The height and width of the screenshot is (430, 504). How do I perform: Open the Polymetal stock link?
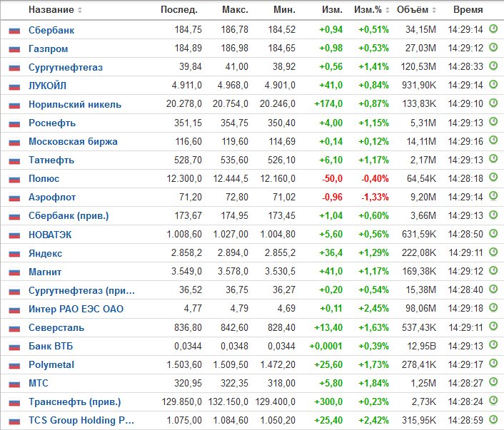(51, 365)
